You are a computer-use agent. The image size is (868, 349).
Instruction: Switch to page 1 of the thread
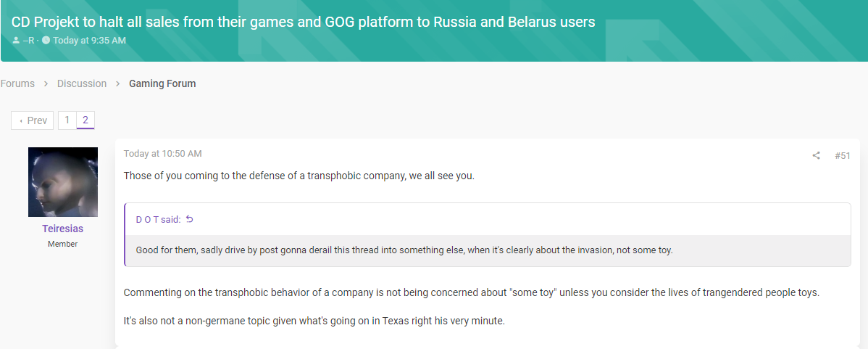(x=67, y=120)
